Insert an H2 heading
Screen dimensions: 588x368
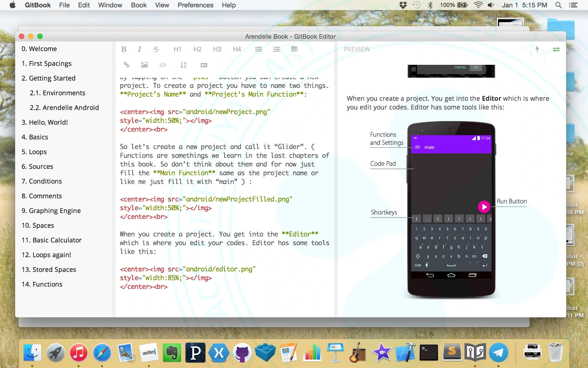197,49
